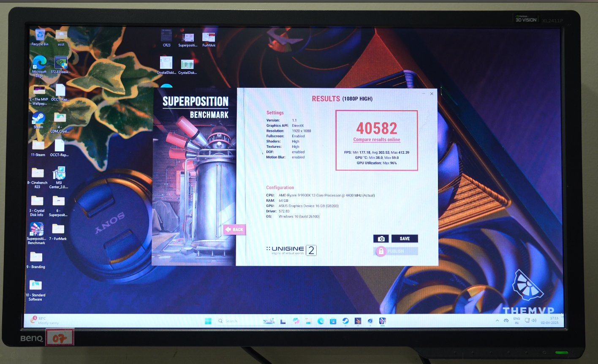The height and width of the screenshot is (364, 598).
Task: Open File Explorer from the taskbar
Action: pyautogui.click(x=308, y=321)
